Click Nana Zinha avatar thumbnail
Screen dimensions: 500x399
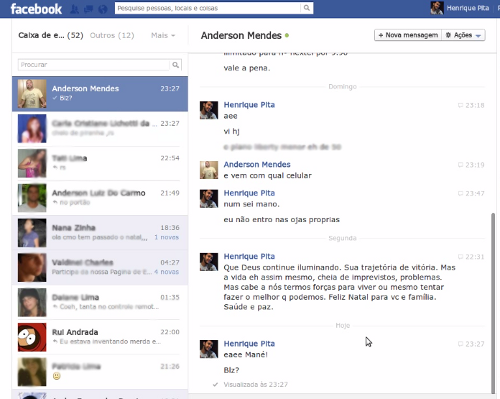(32, 233)
